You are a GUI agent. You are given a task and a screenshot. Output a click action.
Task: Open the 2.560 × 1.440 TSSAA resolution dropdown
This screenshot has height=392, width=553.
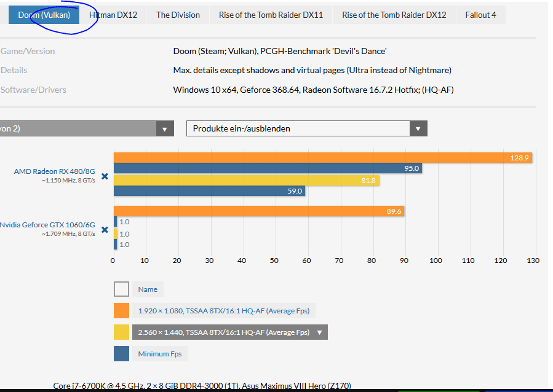point(230,332)
